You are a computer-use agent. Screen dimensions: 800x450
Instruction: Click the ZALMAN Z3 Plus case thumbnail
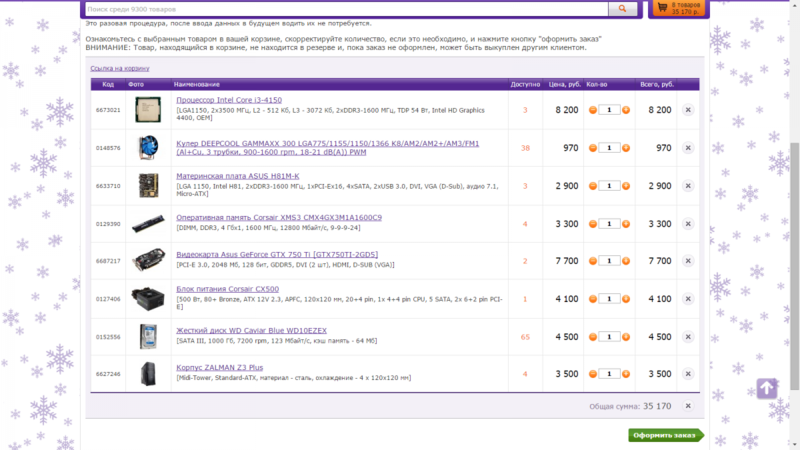(x=148, y=374)
